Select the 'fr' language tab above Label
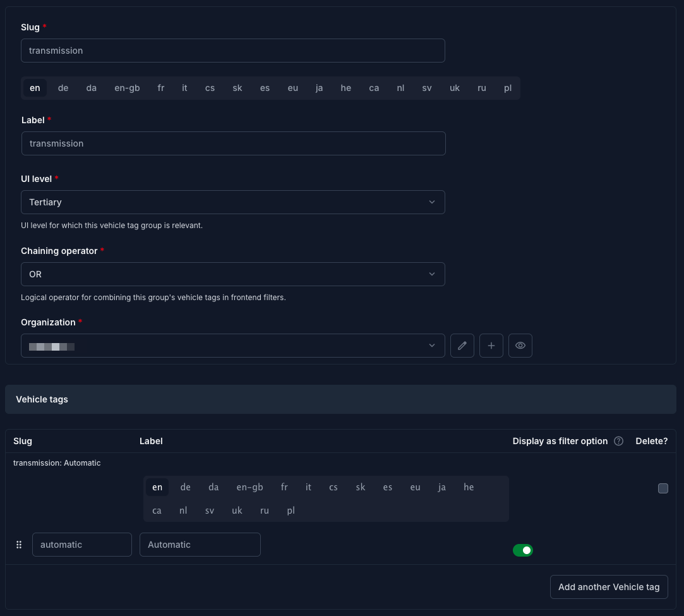Screen dimensions: 684x616 [x=161, y=88]
